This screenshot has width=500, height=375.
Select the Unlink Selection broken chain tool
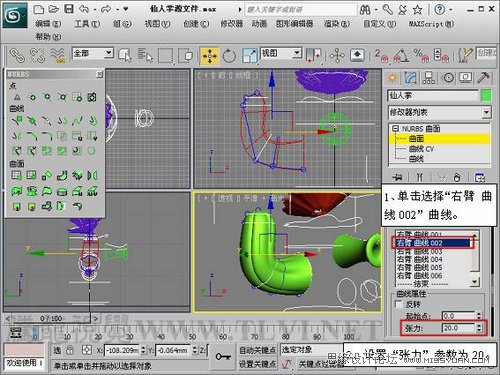tap(37, 55)
